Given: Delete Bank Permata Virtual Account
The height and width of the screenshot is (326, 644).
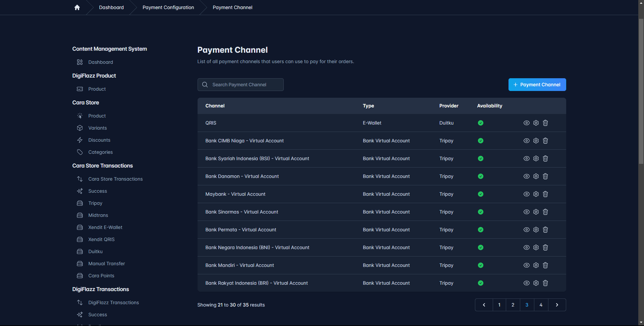Looking at the screenshot, I should [x=545, y=230].
